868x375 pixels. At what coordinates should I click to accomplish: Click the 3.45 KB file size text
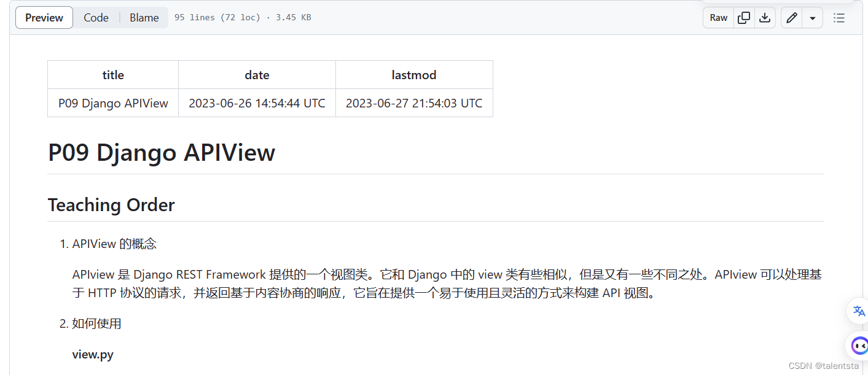pyautogui.click(x=293, y=17)
